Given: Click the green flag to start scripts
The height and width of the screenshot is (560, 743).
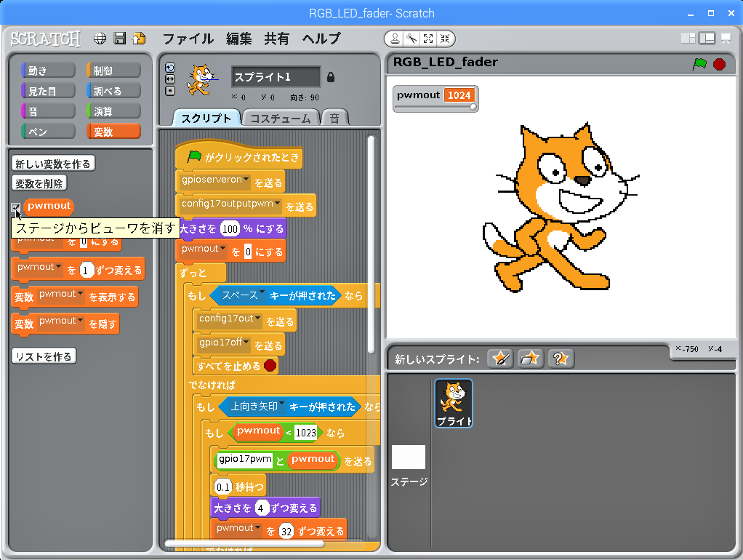Looking at the screenshot, I should (699, 64).
